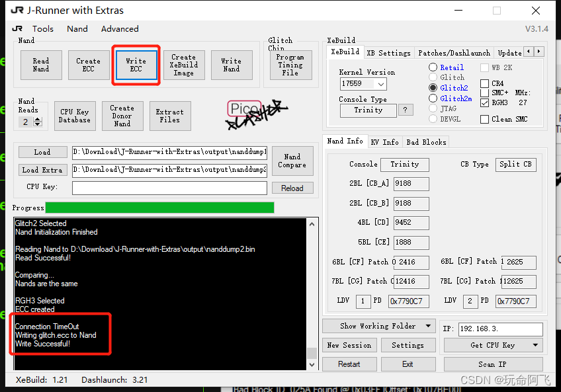Click console log scroll down arrow
The height and width of the screenshot is (392, 561).
312,364
